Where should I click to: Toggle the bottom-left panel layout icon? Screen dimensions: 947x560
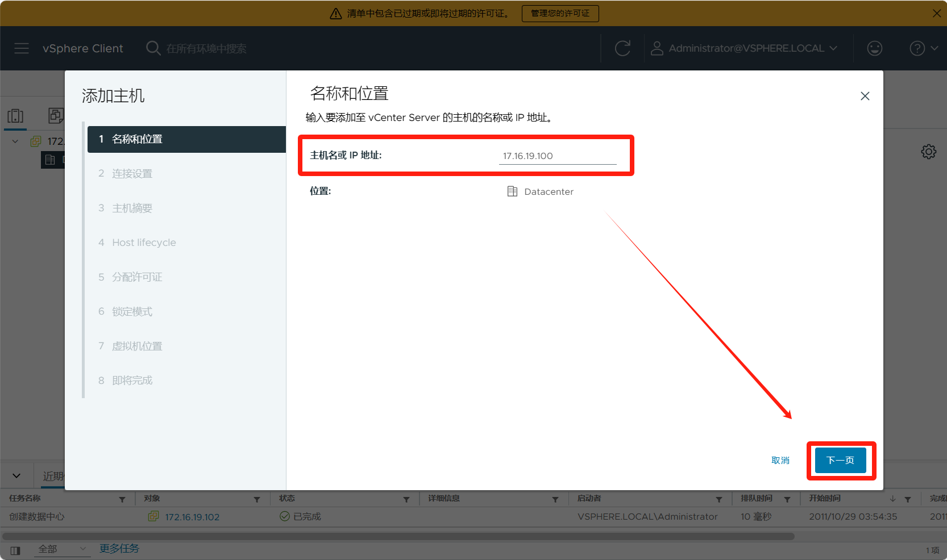point(15,550)
